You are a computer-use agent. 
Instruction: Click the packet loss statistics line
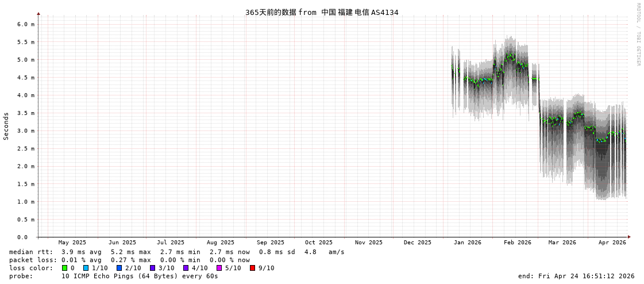click(x=129, y=260)
